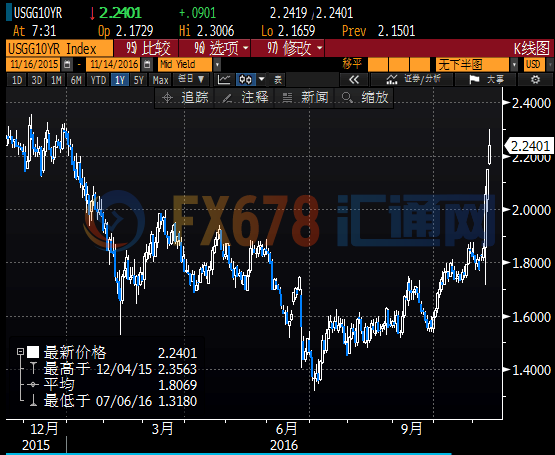Image resolution: width=555 pixels, height=455 pixels.
Task: Set range to 1D
Action: 17,80
